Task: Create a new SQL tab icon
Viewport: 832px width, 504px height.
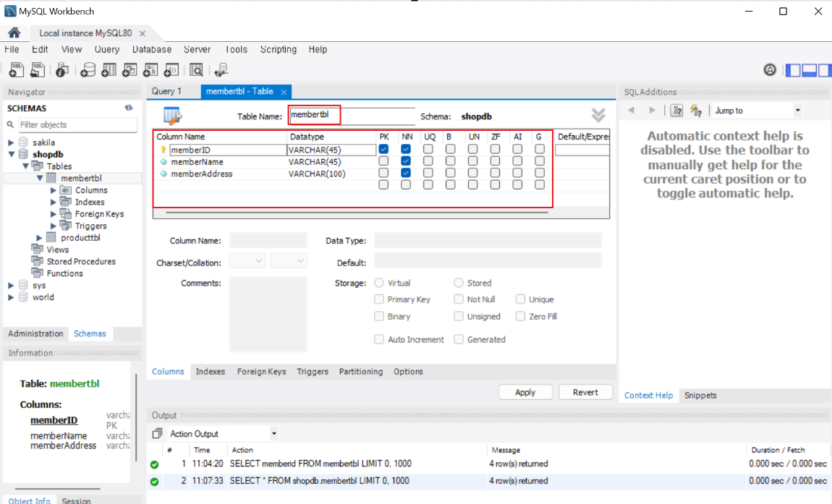Action: pos(16,69)
